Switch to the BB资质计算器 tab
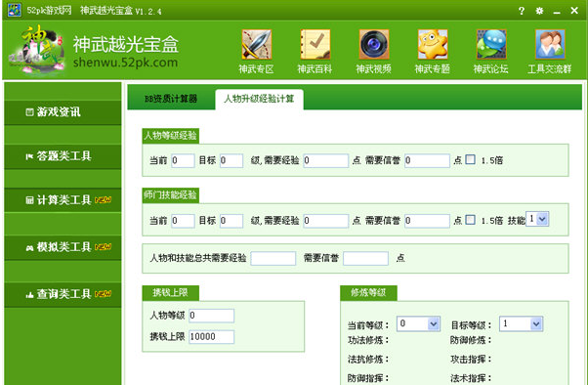 coord(171,99)
